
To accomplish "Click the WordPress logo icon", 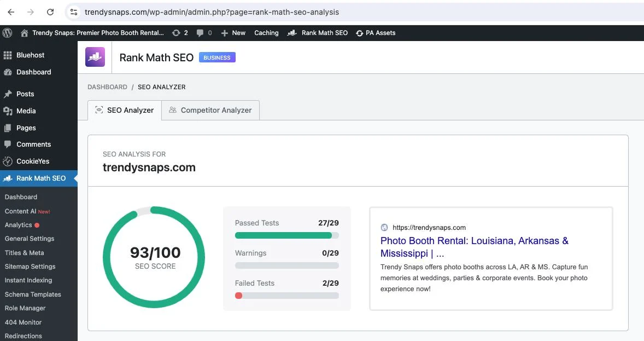I will click(x=7, y=33).
